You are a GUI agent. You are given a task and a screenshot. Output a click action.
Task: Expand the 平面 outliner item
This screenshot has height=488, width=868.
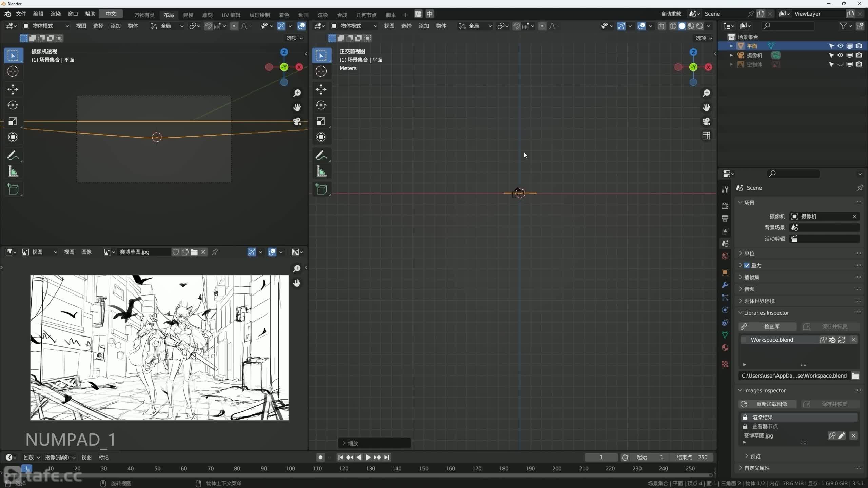(x=731, y=46)
